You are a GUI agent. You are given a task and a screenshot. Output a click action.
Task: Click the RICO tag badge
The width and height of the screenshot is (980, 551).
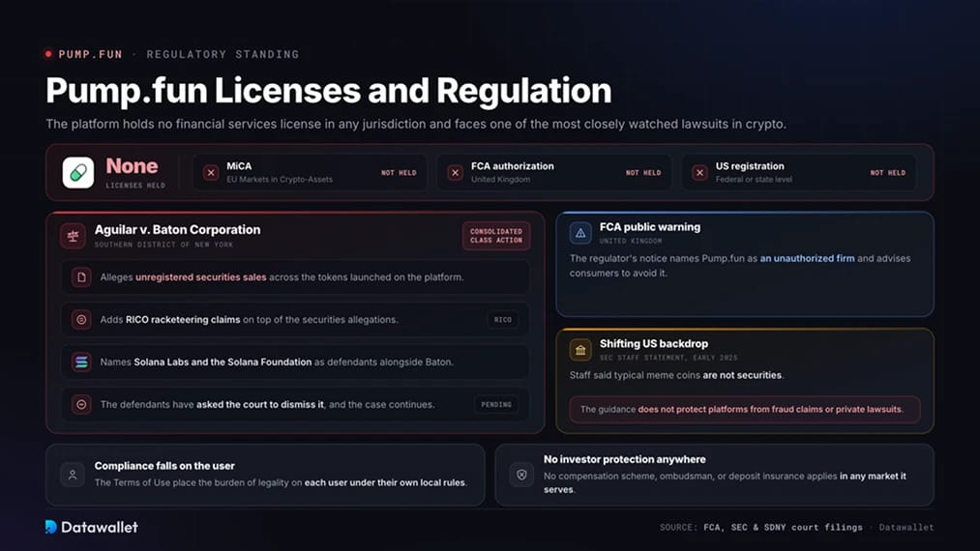502,319
